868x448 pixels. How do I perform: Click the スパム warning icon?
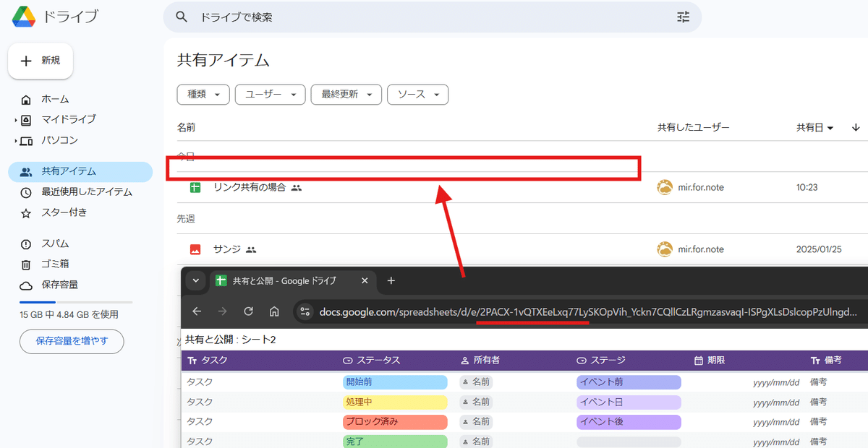tap(26, 244)
